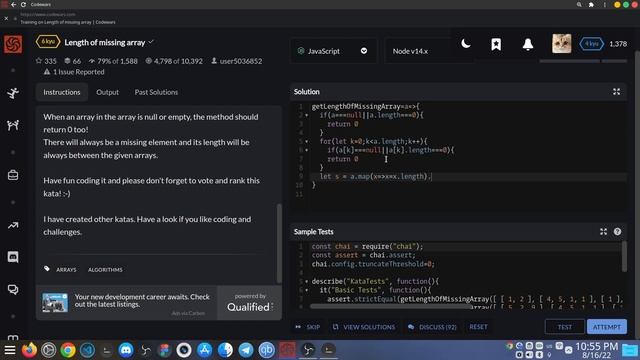Switch to the Instructions tab
Image resolution: width=640 pixels, height=360 pixels.
pyautogui.click(x=62, y=92)
